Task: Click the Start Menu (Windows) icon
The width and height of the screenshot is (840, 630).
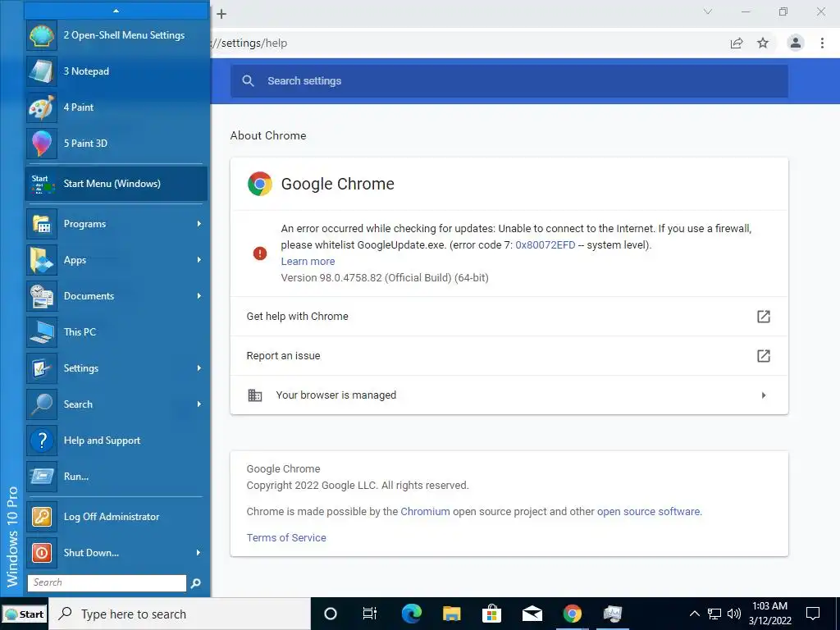Action: (42, 184)
